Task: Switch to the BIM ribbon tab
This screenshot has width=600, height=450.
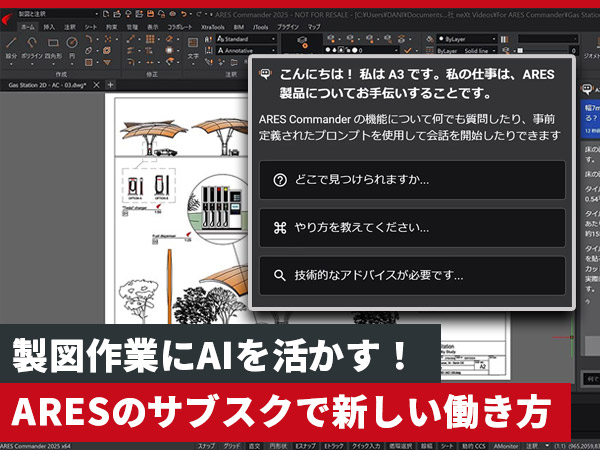Action: (239, 27)
